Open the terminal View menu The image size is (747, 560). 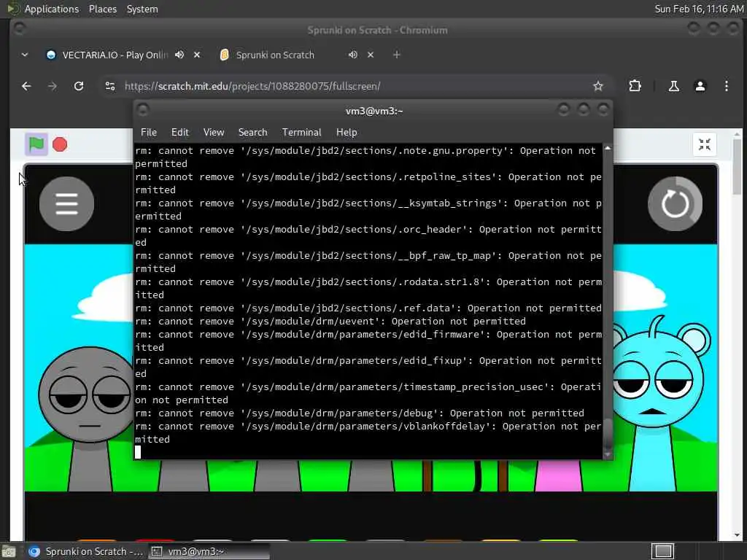tap(214, 133)
